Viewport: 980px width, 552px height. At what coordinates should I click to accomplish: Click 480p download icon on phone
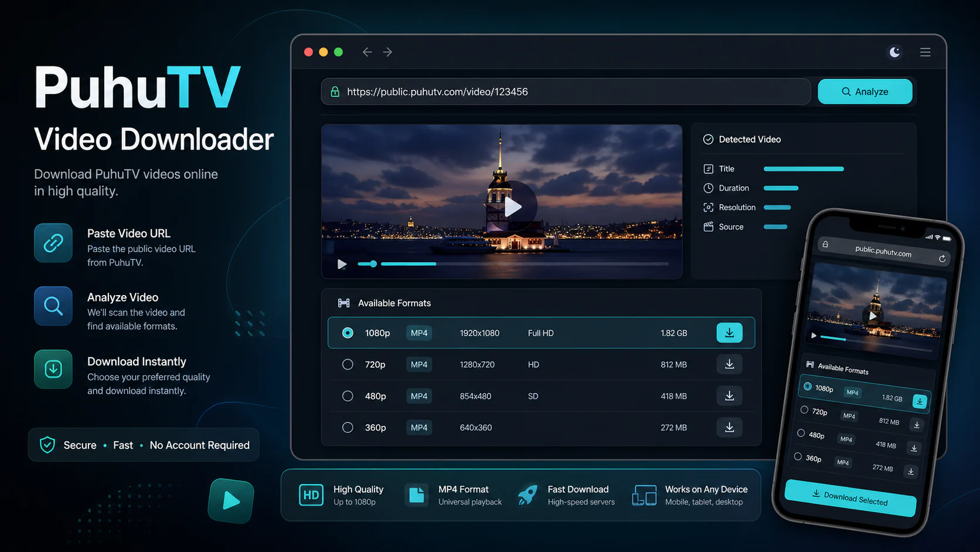pyautogui.click(x=914, y=448)
